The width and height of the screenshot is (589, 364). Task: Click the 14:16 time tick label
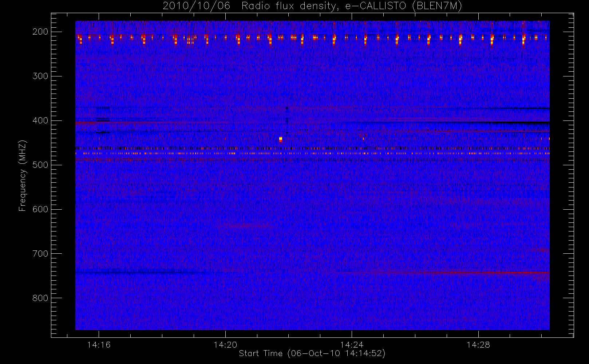(x=99, y=345)
